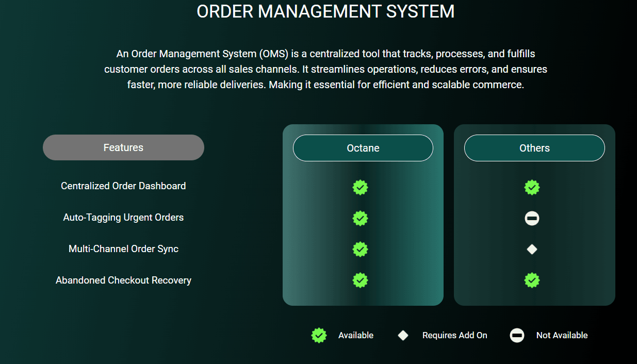Click the Abandoned Checkout Recovery label
The height and width of the screenshot is (364, 637).
[x=123, y=280]
